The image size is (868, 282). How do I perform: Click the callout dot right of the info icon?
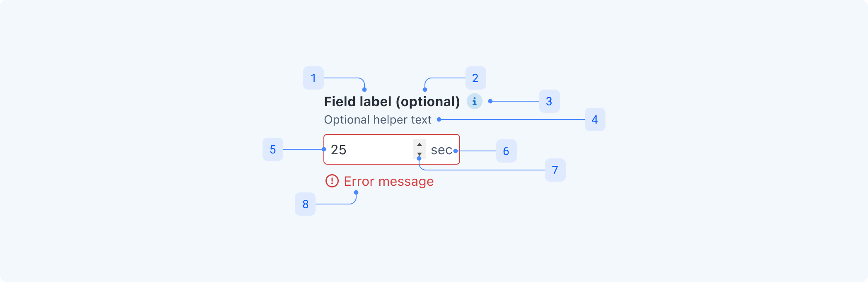click(490, 101)
